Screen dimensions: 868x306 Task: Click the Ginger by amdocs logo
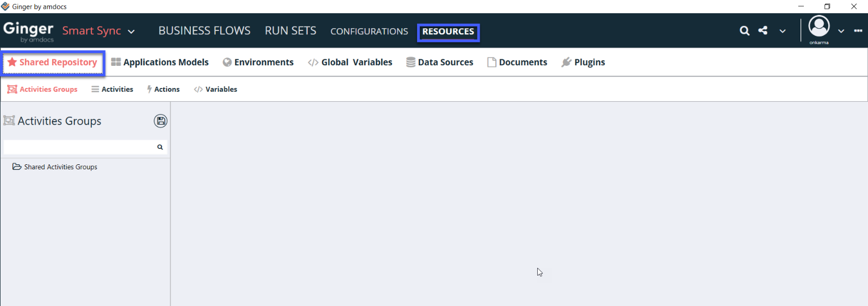(x=29, y=32)
